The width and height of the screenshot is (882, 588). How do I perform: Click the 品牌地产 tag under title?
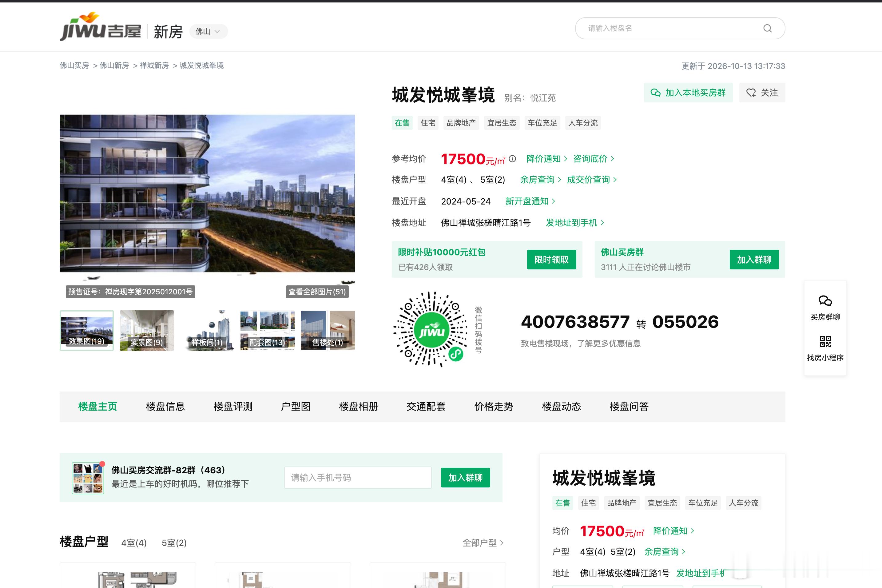click(x=461, y=123)
